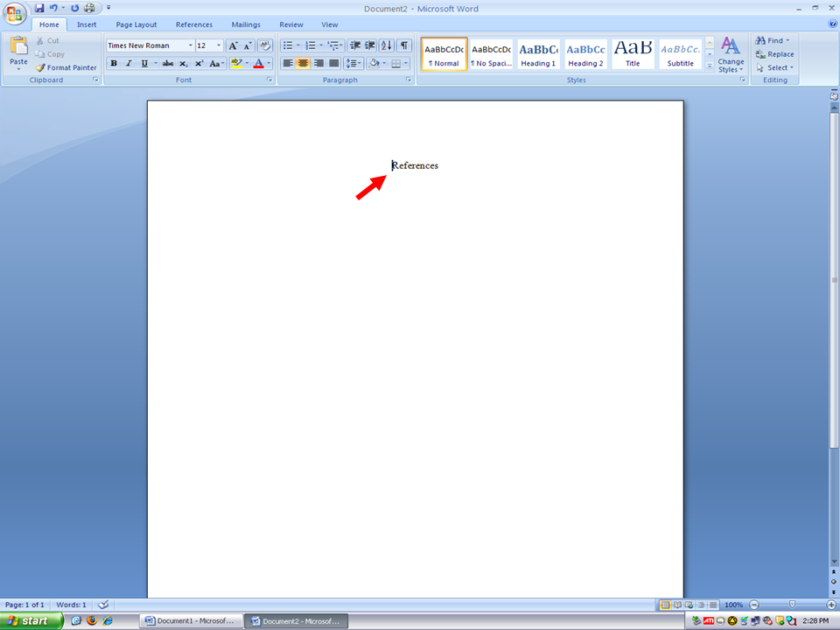Toggle Italic formatting
This screenshot has width=840, height=630.
coord(129,63)
